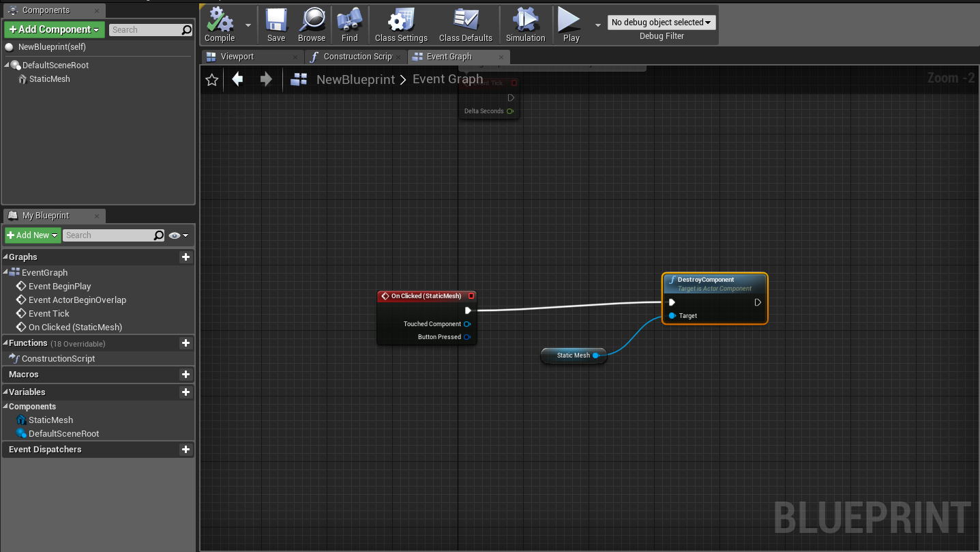This screenshot has height=552, width=980.
Task: Open the Compile options arrow
Action: [x=248, y=25]
